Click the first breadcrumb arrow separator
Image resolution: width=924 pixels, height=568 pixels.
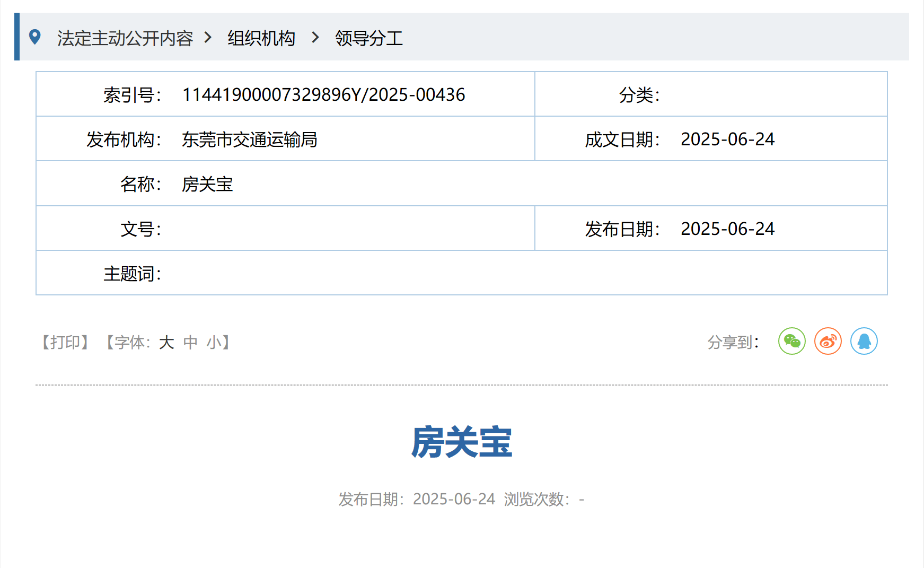(x=209, y=38)
